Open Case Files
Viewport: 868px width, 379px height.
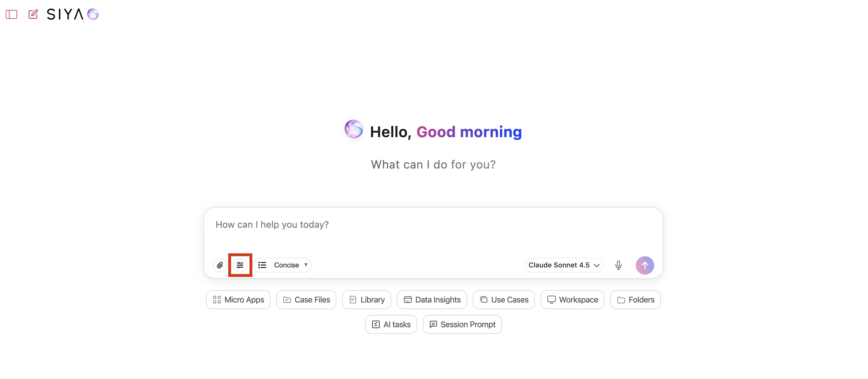pyautogui.click(x=306, y=299)
